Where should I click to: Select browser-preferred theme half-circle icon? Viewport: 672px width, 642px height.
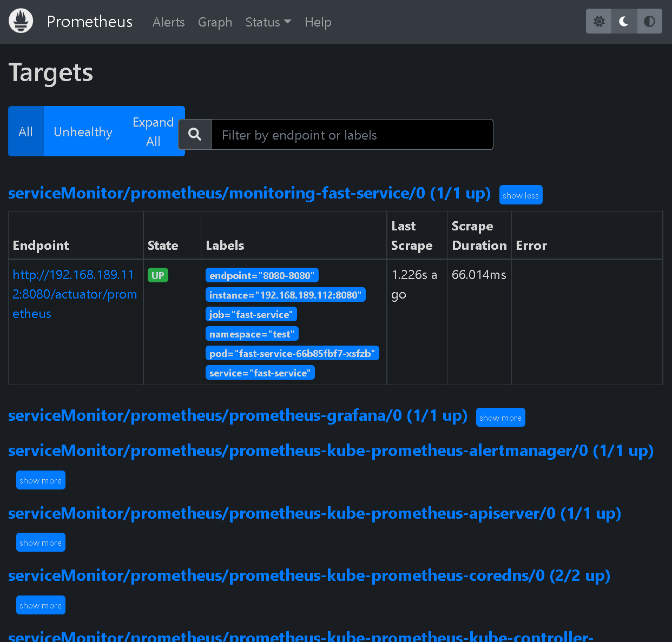(649, 22)
